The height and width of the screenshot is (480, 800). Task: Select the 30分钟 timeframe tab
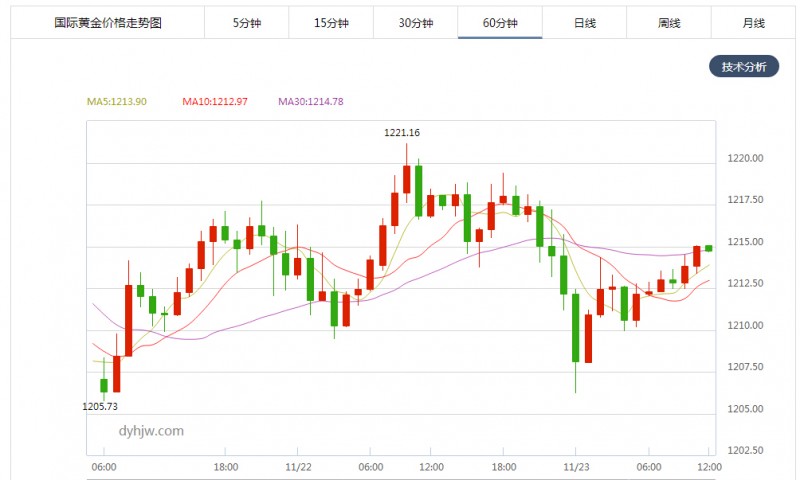point(415,22)
